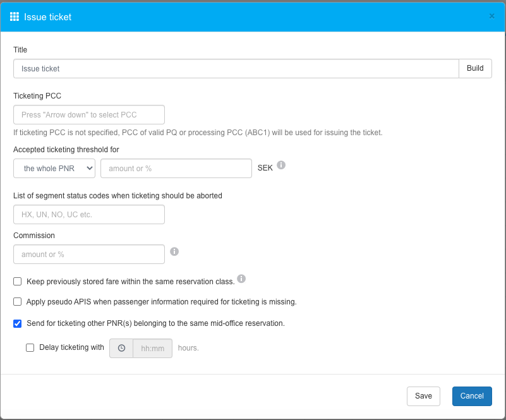Focus the Ticketing PCC input field

pos(89,115)
